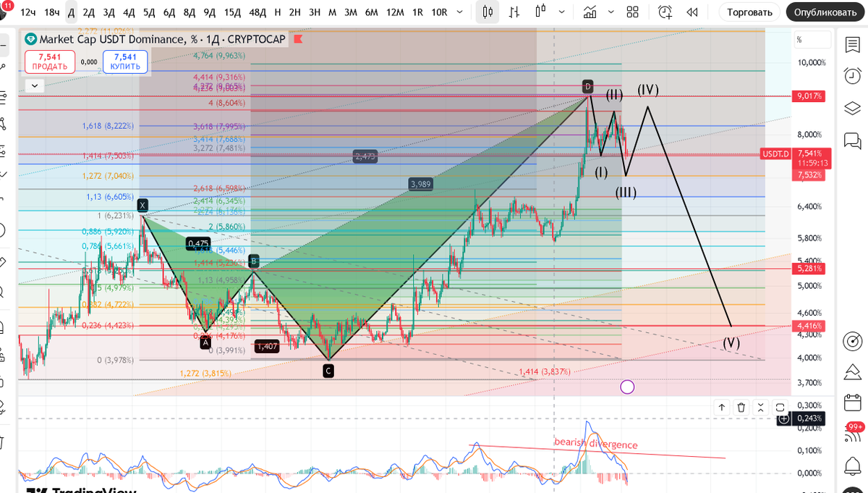Select the candlestick chart type icon
Image resolution: width=868 pixels, height=493 pixels.
[x=488, y=12]
